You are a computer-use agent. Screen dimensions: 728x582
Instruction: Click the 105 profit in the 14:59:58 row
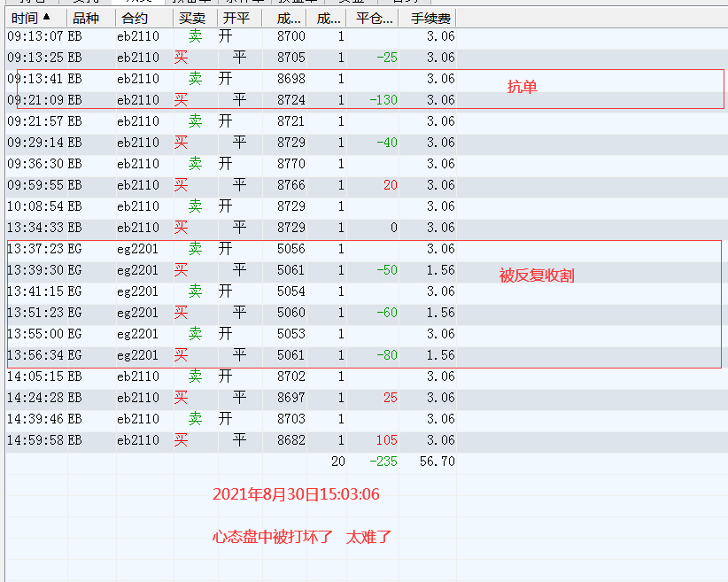pyautogui.click(x=387, y=440)
